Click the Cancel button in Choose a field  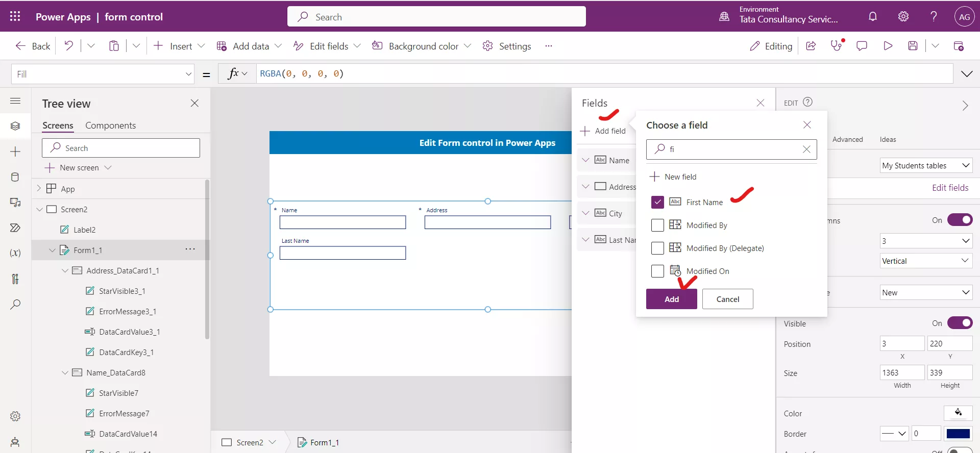click(x=727, y=299)
